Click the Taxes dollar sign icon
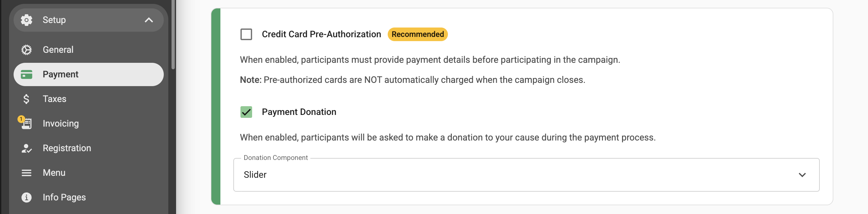Screen dimensions: 868x214 click(x=26, y=99)
